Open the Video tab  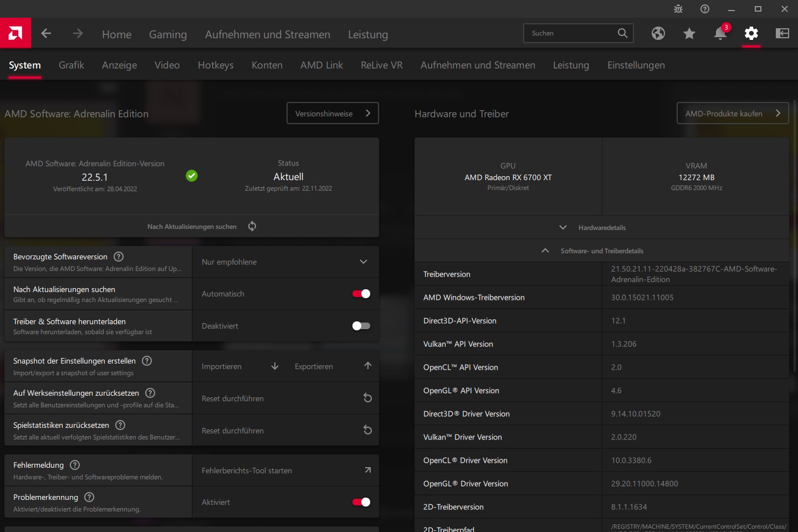pos(167,65)
